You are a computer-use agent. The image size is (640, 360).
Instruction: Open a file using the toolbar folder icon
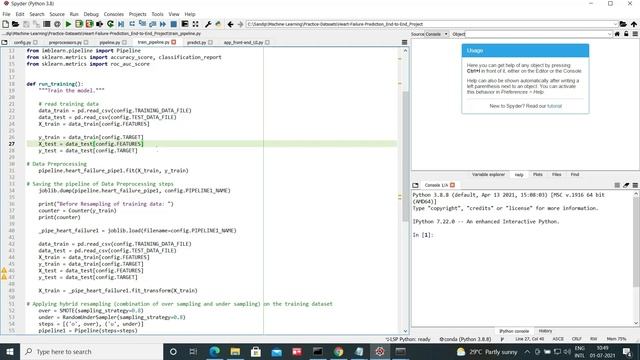tap(16, 24)
